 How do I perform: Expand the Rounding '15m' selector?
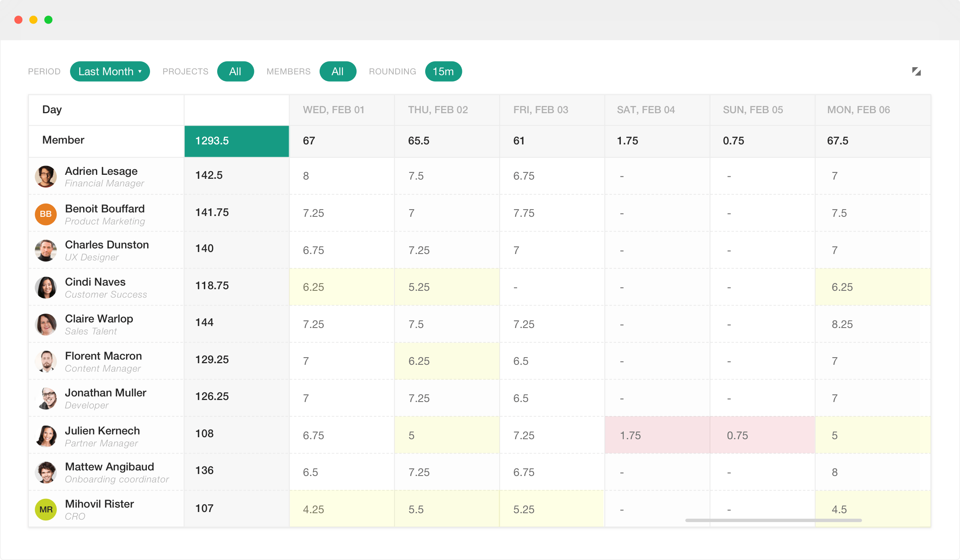point(444,71)
